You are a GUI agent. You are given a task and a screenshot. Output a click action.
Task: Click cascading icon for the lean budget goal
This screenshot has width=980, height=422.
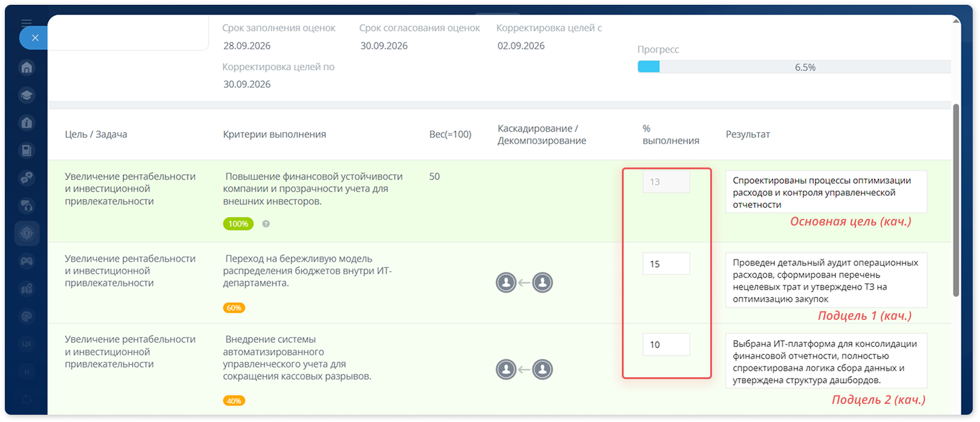(524, 282)
